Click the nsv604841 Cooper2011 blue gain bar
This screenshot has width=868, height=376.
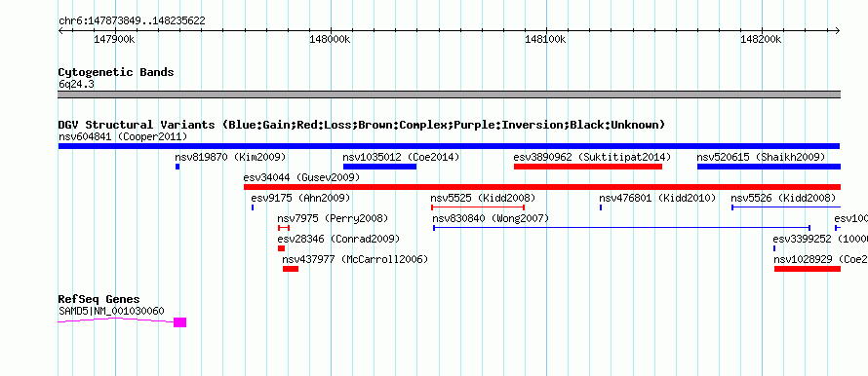point(449,146)
